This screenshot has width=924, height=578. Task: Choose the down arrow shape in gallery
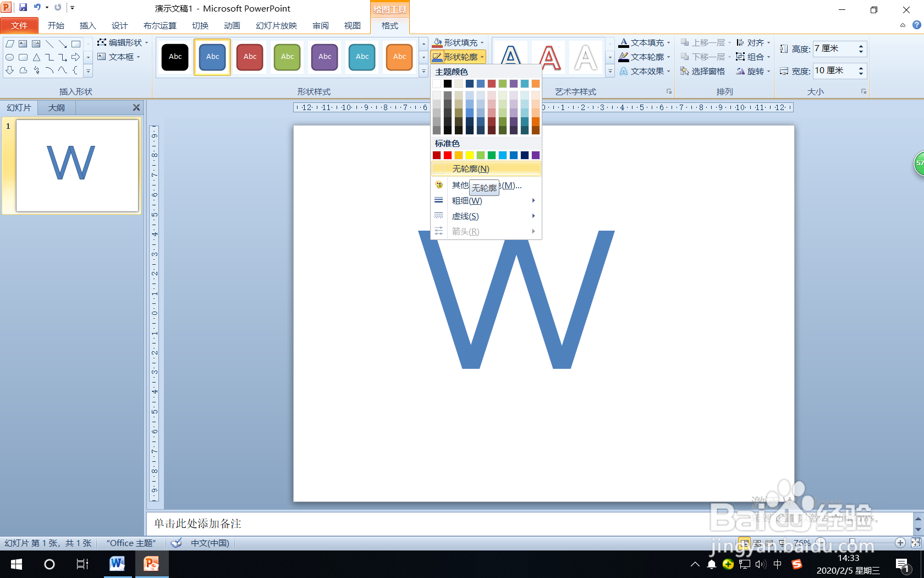(9, 70)
